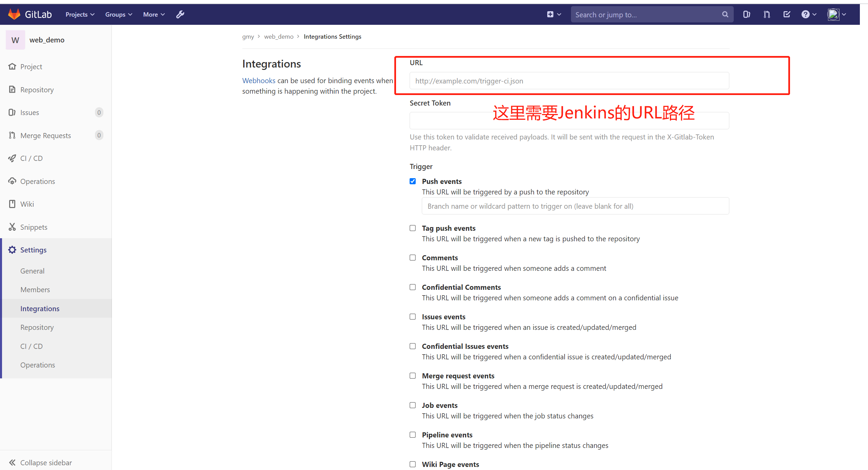Click the web_demo project avatar W
868x470 pixels.
pos(15,40)
